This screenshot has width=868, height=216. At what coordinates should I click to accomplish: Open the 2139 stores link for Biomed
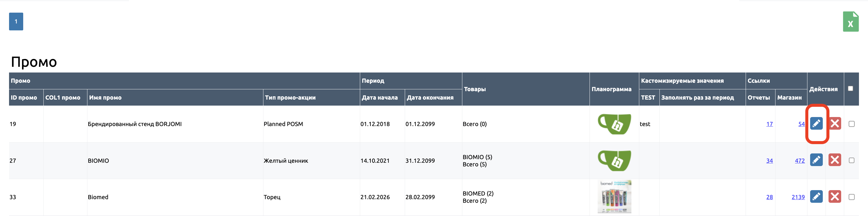tap(798, 197)
